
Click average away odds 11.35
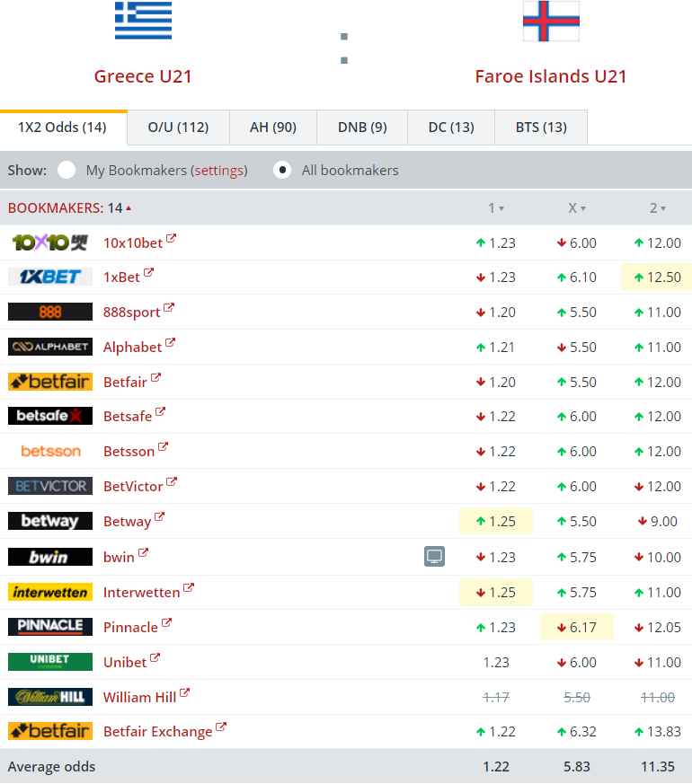[658, 767]
